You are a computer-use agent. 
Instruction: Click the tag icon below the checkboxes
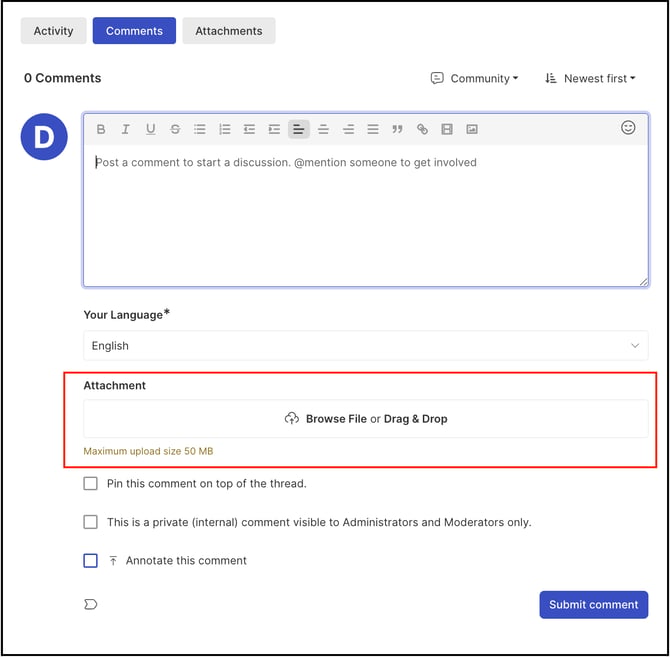pos(91,604)
